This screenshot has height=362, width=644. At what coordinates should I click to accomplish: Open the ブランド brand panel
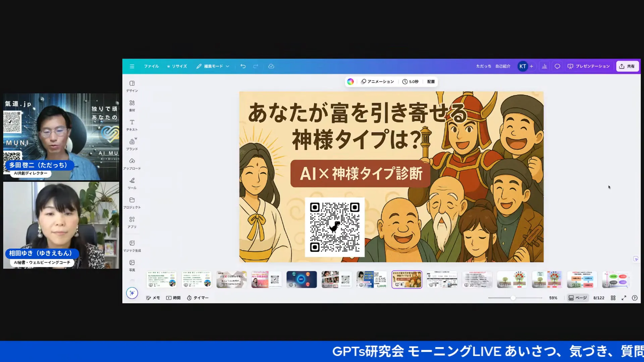click(132, 144)
